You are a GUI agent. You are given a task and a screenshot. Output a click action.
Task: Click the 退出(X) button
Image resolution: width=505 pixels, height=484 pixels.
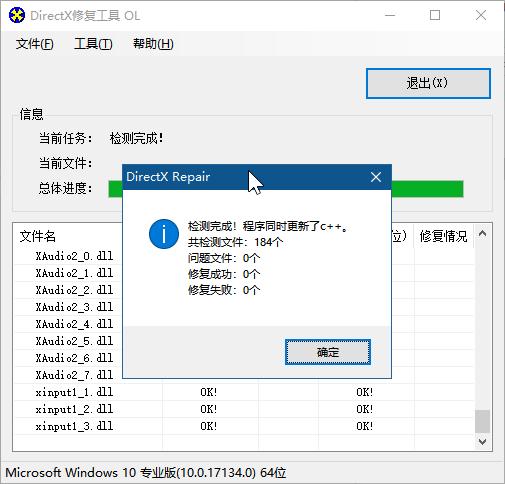point(428,83)
